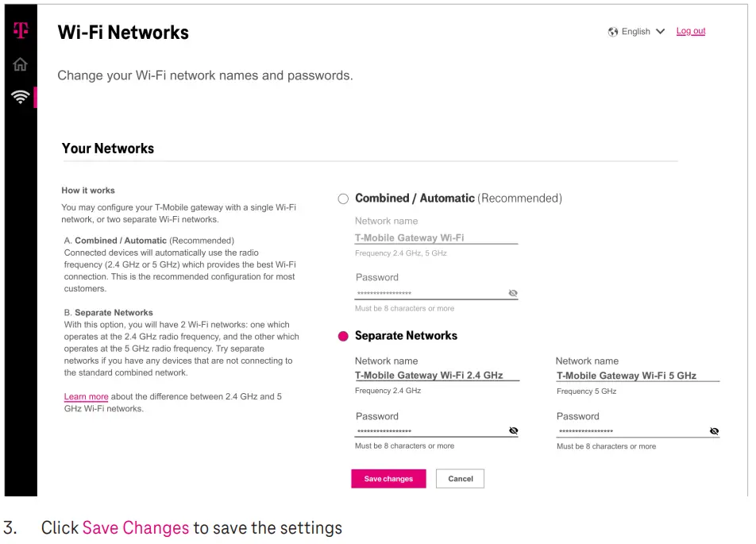Image resolution: width=756 pixels, height=544 pixels.
Task: Show the 5 GHz network password
Action: 714,431
